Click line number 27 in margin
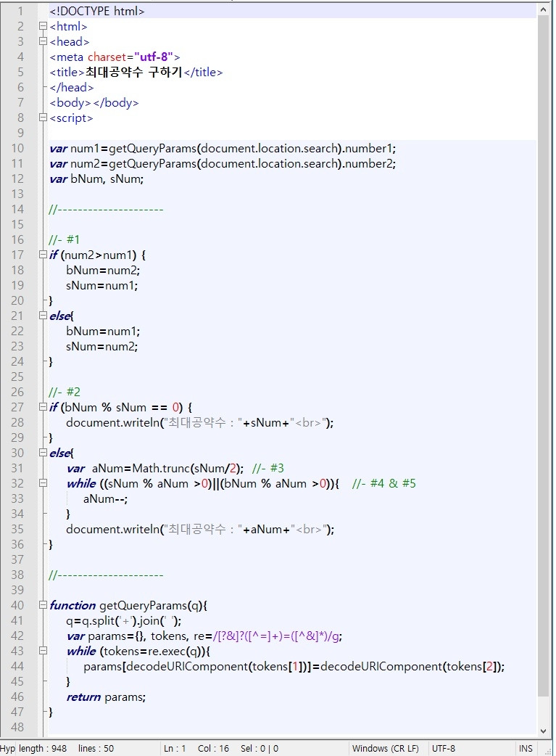Viewport: 556px width, 756px height. tap(17, 407)
